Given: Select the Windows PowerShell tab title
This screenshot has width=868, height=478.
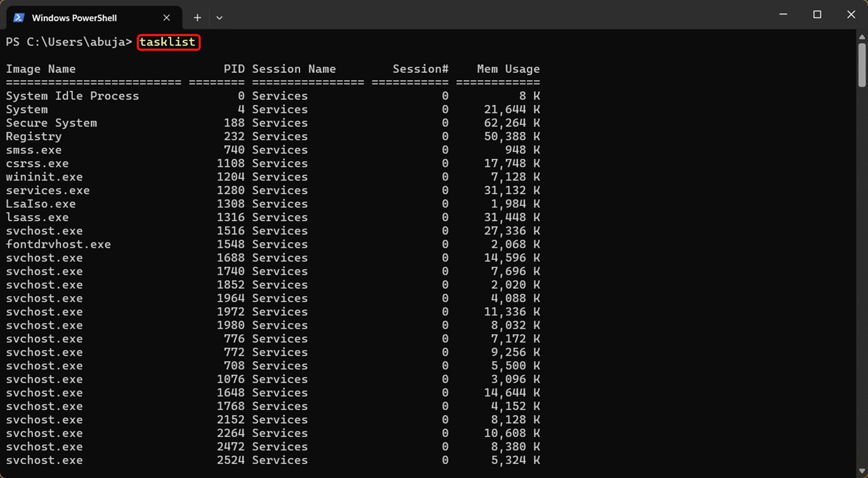Looking at the screenshot, I should click(x=74, y=17).
